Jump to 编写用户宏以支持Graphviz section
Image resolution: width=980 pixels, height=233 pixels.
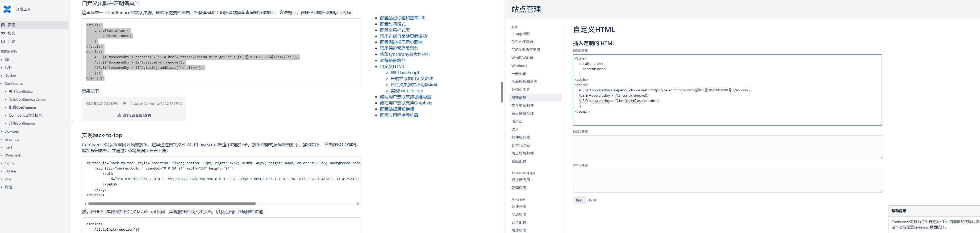tap(406, 103)
